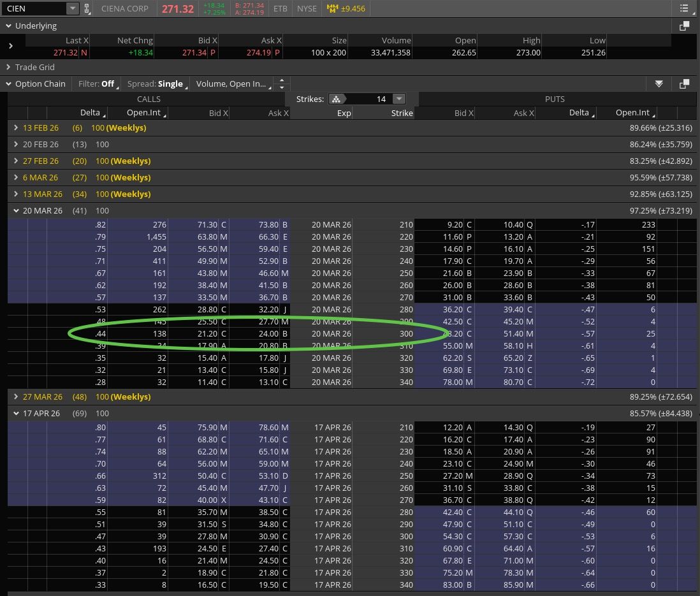Open the Strikes count dropdown

tap(398, 99)
